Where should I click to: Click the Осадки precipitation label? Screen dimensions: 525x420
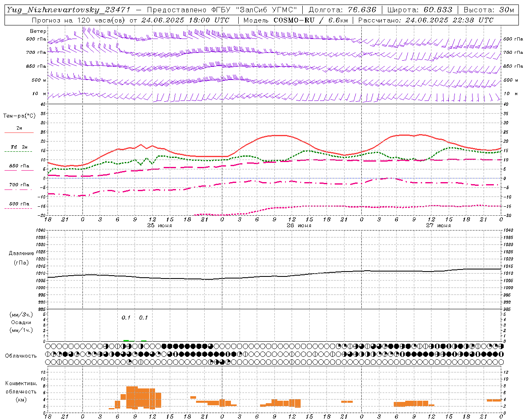(21, 322)
